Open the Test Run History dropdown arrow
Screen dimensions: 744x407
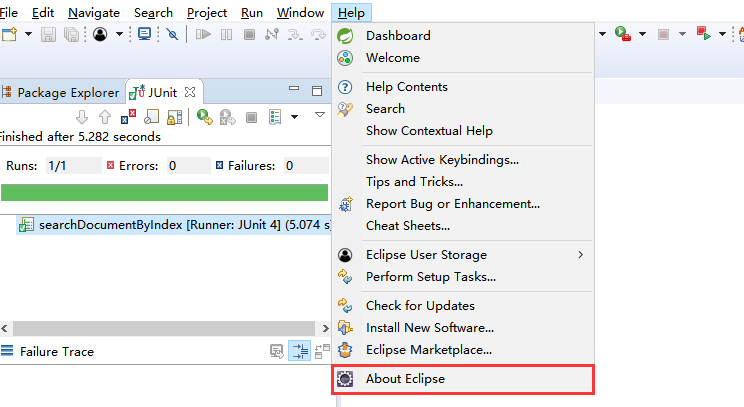click(295, 117)
